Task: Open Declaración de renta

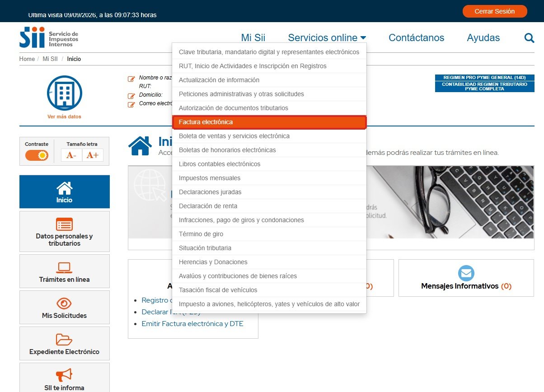Action: [x=269, y=206]
